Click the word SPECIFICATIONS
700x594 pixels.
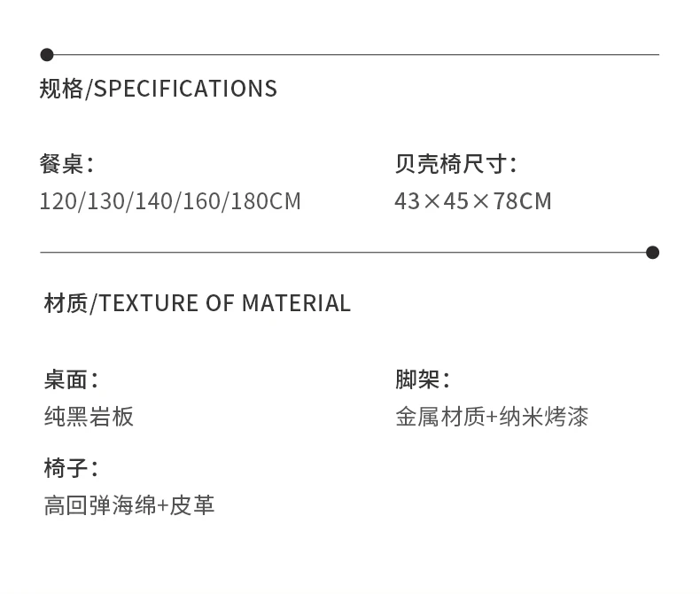(x=186, y=88)
